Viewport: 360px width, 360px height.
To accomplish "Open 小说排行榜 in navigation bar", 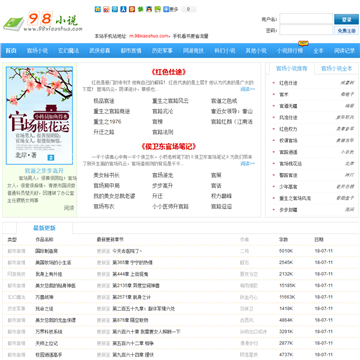I will [x=290, y=51].
